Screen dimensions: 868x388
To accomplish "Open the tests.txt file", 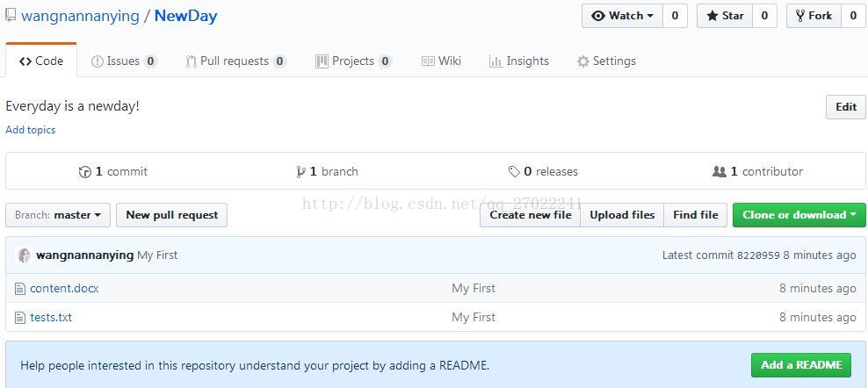I will click(x=51, y=318).
